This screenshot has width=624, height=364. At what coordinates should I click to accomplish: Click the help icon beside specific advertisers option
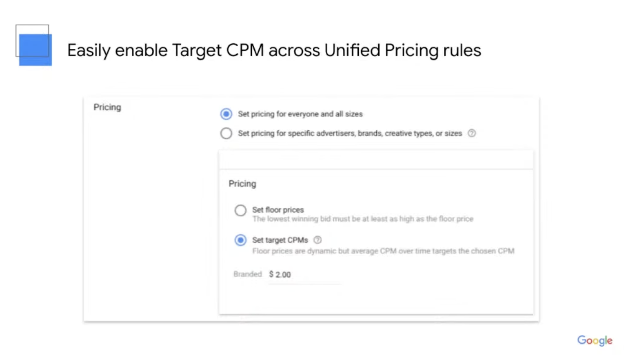(472, 133)
